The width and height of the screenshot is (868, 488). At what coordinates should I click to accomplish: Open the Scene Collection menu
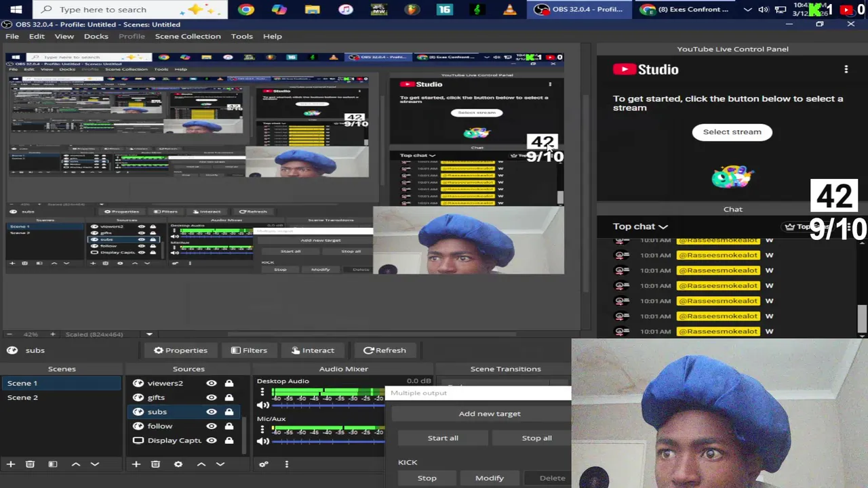(188, 36)
